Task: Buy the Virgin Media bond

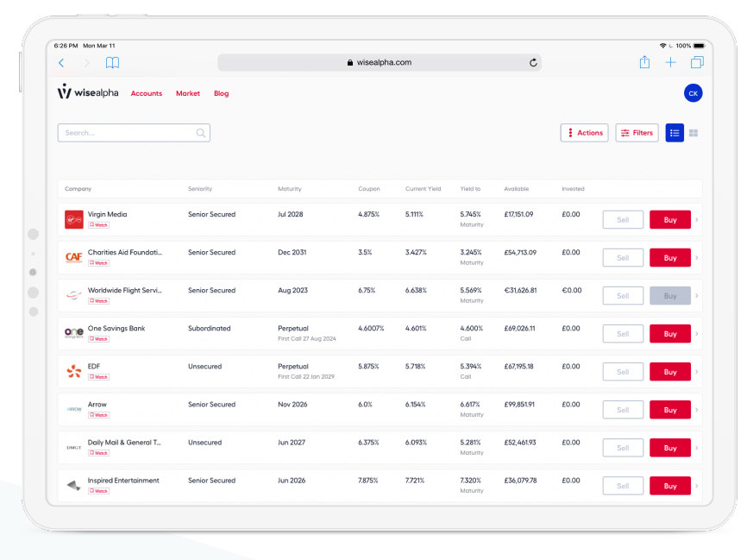Action: [670, 219]
